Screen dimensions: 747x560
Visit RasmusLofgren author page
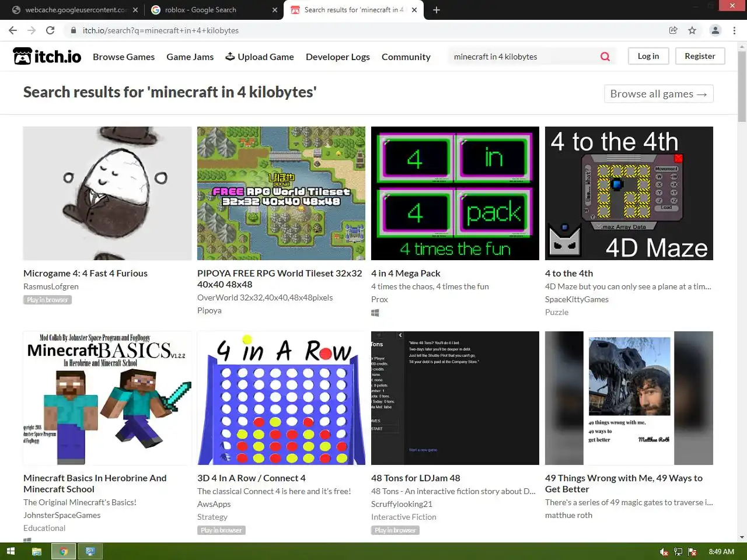click(x=51, y=286)
